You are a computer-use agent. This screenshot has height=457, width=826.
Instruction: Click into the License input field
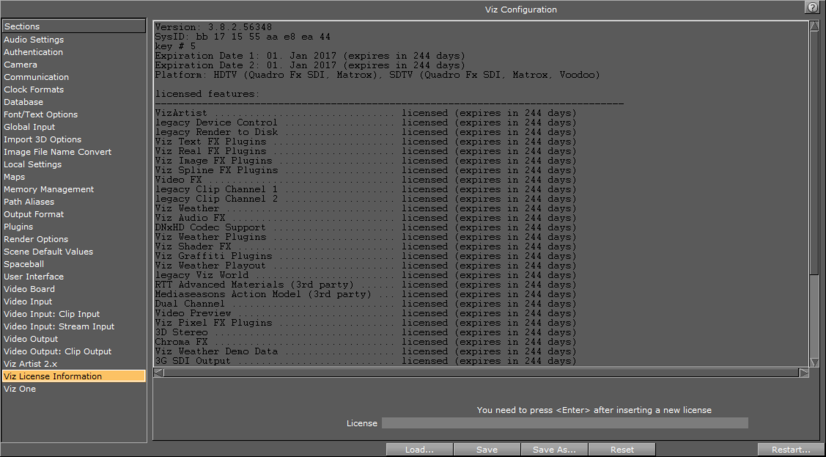click(565, 423)
